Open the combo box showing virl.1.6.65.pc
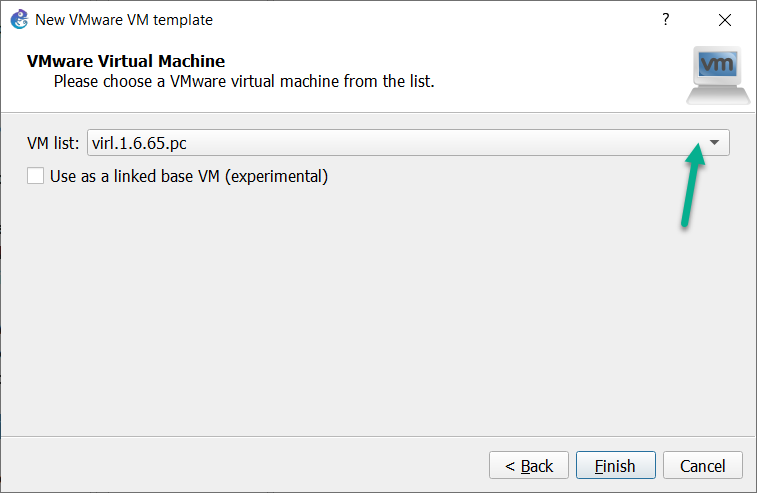This screenshot has width=757, height=493. tap(408, 142)
